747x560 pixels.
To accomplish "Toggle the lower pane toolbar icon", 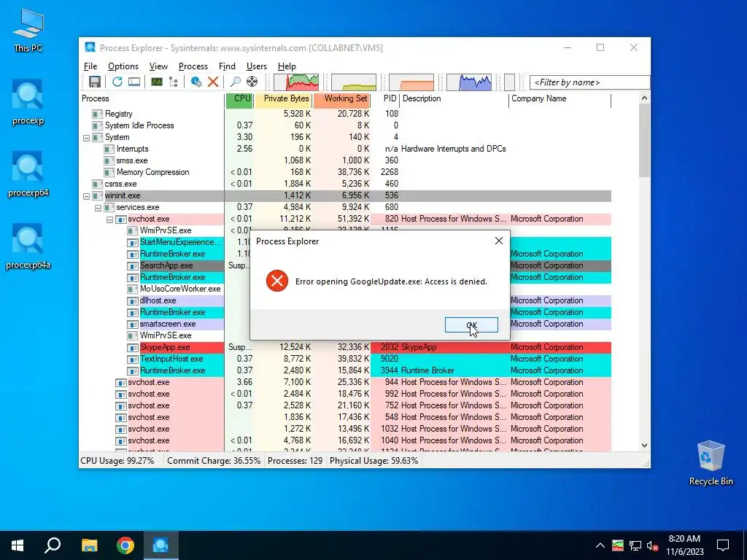I will pos(134,82).
